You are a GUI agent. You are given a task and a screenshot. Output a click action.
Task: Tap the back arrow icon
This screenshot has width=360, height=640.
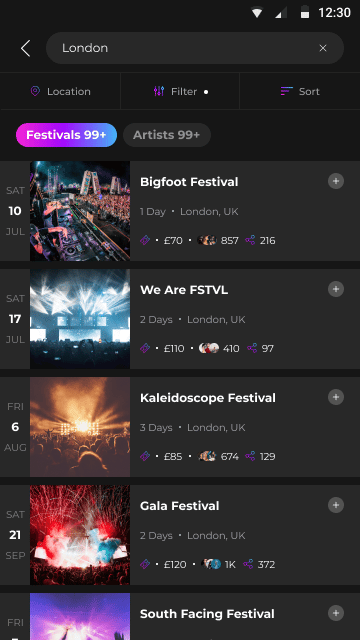click(25, 48)
